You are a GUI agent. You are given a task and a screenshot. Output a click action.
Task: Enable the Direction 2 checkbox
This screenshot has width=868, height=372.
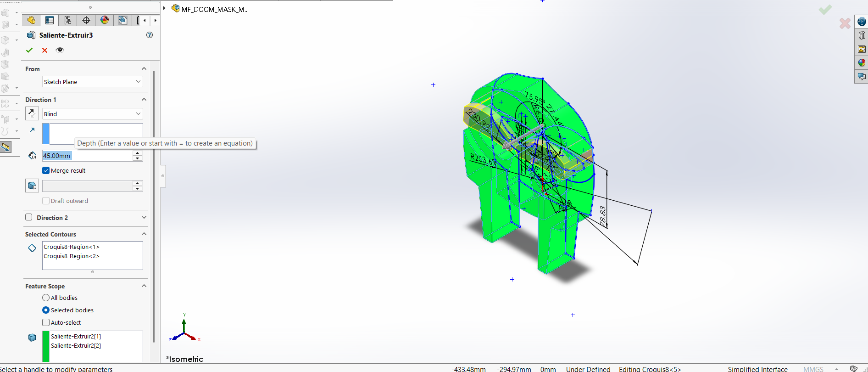pos(29,217)
